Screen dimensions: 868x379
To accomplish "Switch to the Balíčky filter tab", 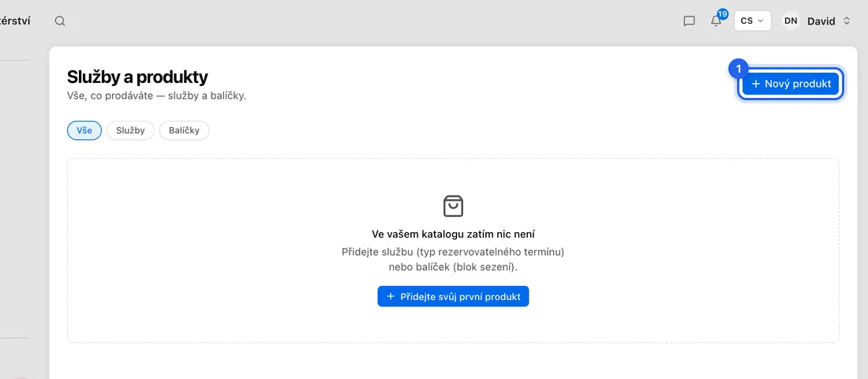I will click(x=185, y=131).
